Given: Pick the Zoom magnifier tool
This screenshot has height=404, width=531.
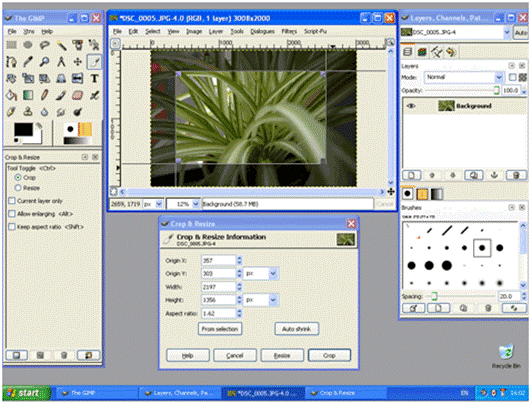Looking at the screenshot, I should click(44, 62).
